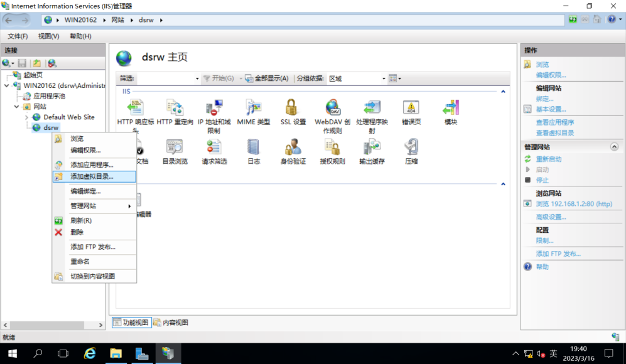
Task: Open the HTTP 重定向 feature icon
Action: click(175, 108)
